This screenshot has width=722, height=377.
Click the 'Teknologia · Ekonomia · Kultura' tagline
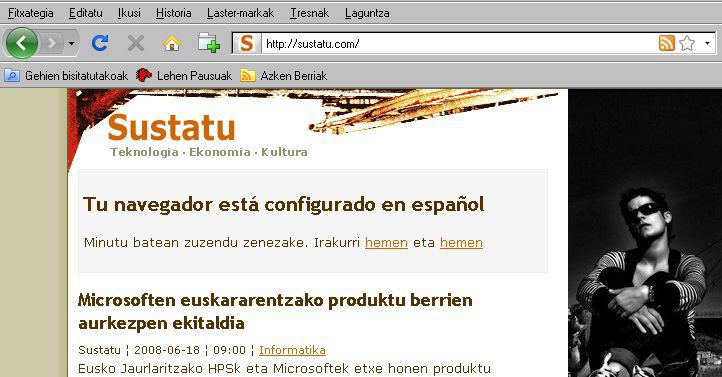tap(209, 152)
